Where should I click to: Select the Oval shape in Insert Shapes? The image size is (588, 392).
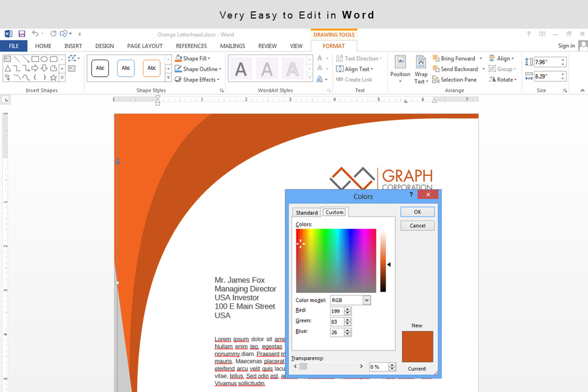pyautogui.click(x=44, y=59)
